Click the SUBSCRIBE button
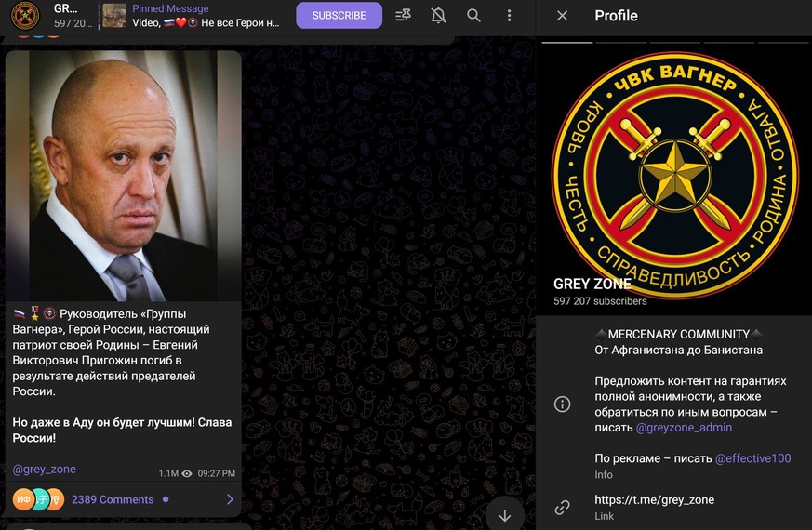The image size is (812, 530). point(339,16)
